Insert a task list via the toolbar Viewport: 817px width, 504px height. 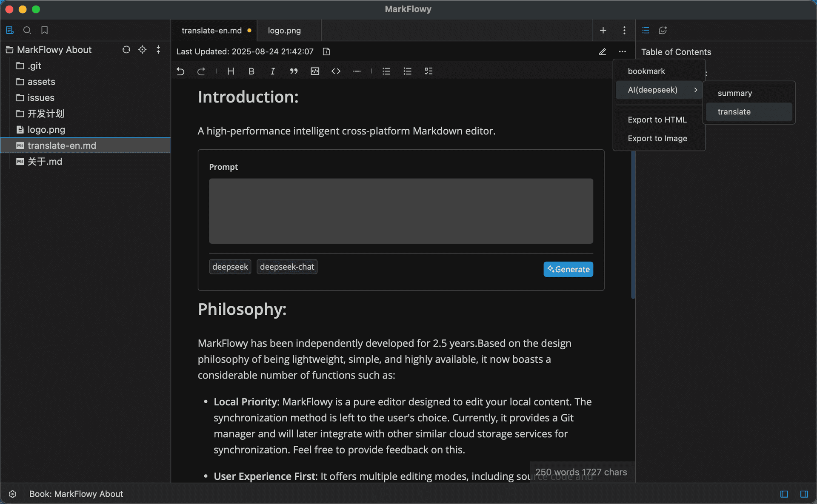(428, 71)
